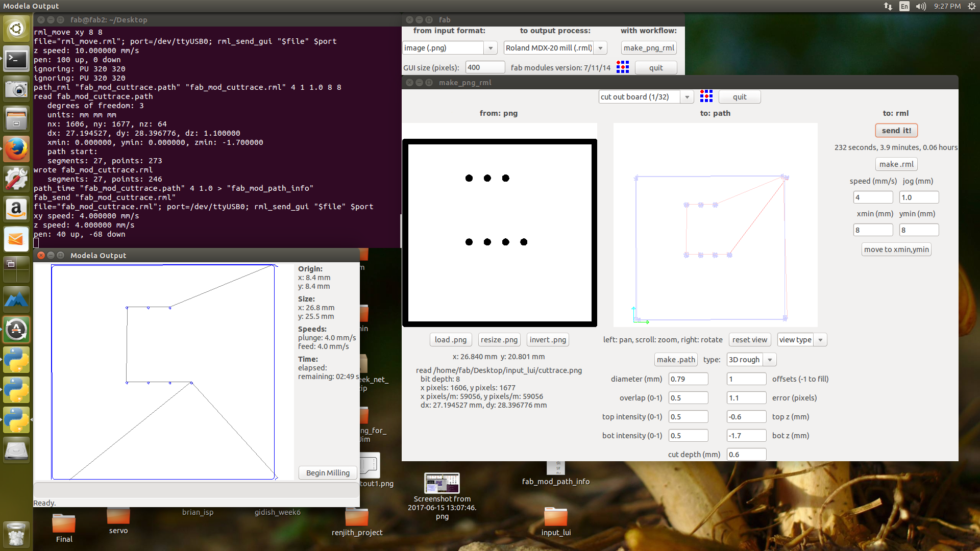Click the cut depth (mm) field
The height and width of the screenshot is (551, 980).
pos(746,455)
